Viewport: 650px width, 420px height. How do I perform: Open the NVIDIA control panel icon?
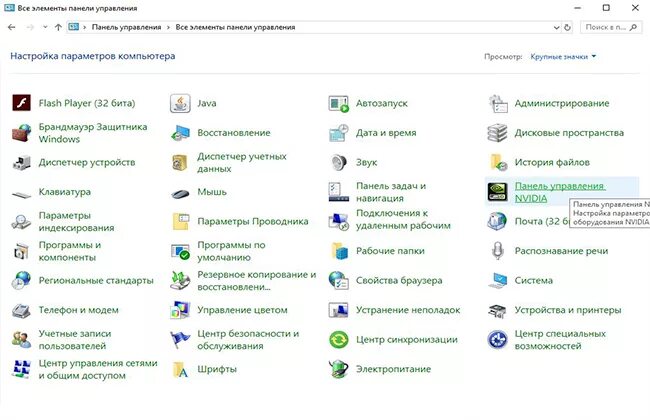[x=497, y=192]
